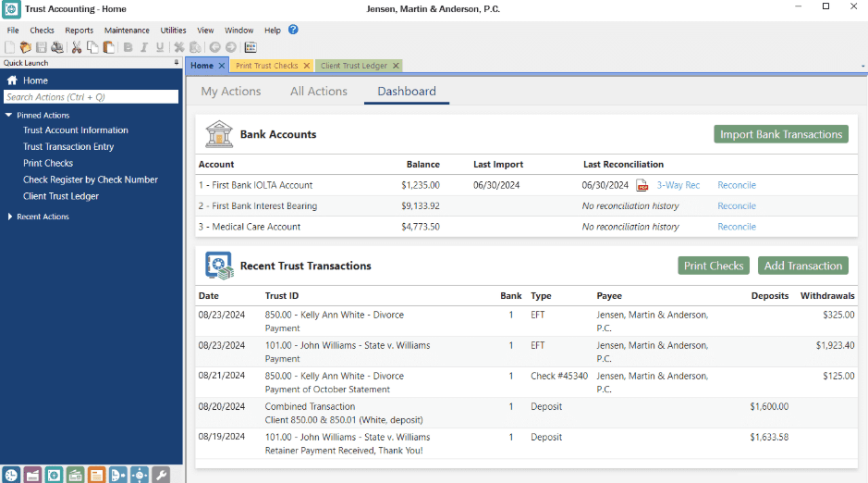Click the Home house icon in Quick Launch
Viewport: 868px width, 483px height.
12,80
